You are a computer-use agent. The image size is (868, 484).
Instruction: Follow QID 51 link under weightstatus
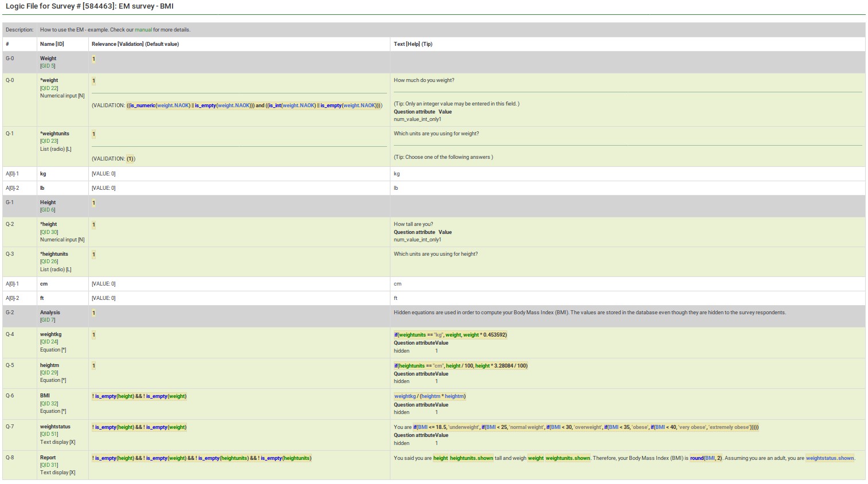click(x=49, y=434)
